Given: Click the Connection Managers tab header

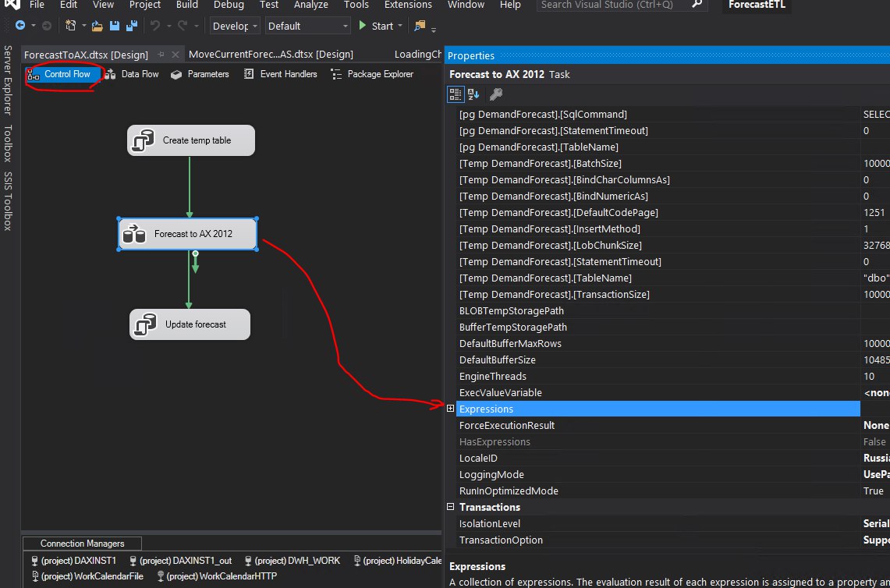Looking at the screenshot, I should click(x=83, y=544).
